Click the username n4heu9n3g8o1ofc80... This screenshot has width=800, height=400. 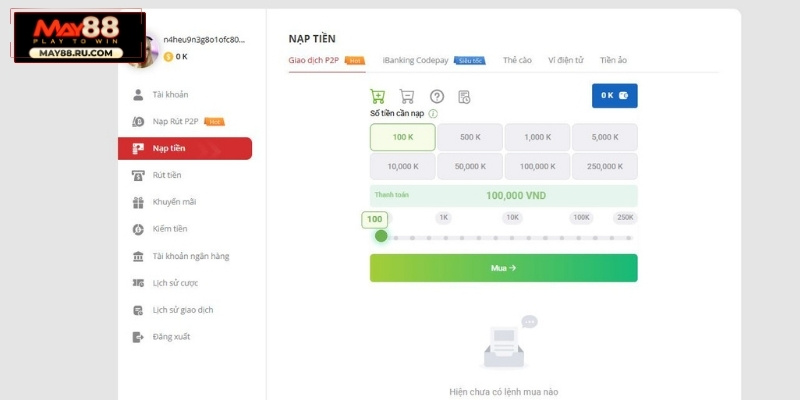204,40
